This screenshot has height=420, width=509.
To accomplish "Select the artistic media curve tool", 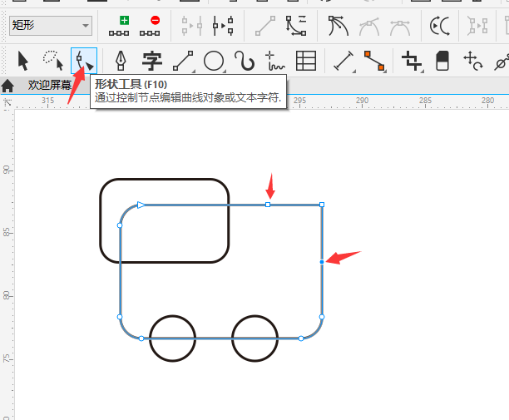I will point(245,61).
